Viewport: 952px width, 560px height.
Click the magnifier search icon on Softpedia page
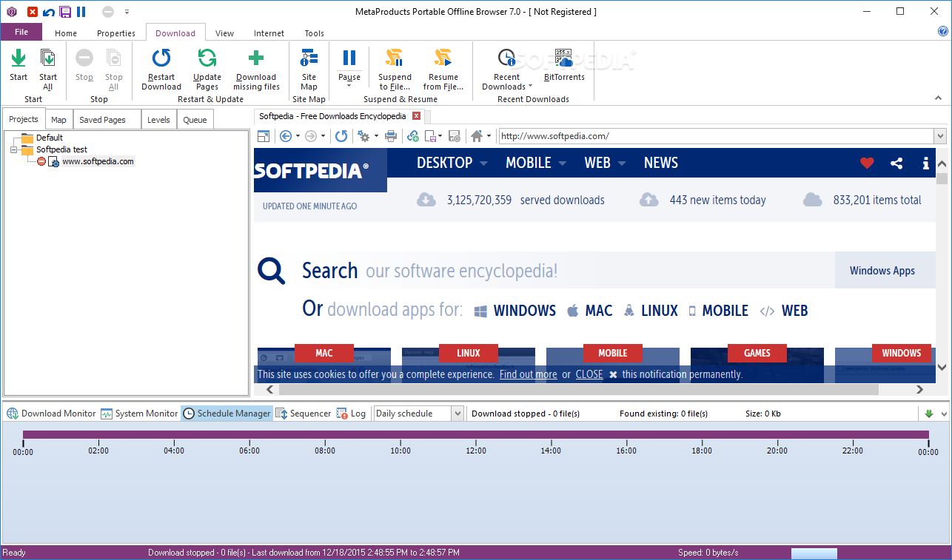(272, 271)
